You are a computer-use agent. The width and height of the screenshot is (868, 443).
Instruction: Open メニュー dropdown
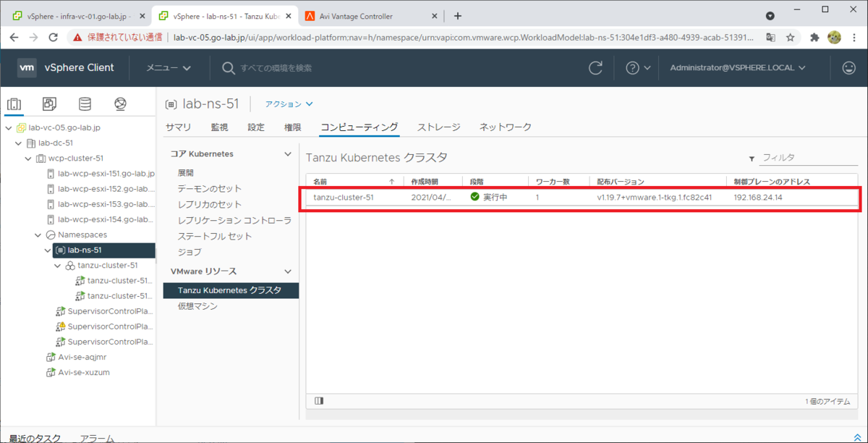click(169, 68)
